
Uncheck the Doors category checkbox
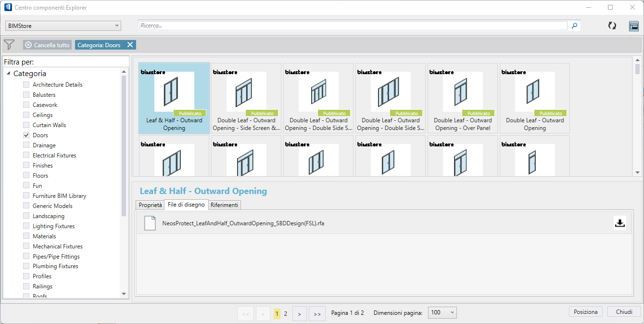(x=26, y=135)
